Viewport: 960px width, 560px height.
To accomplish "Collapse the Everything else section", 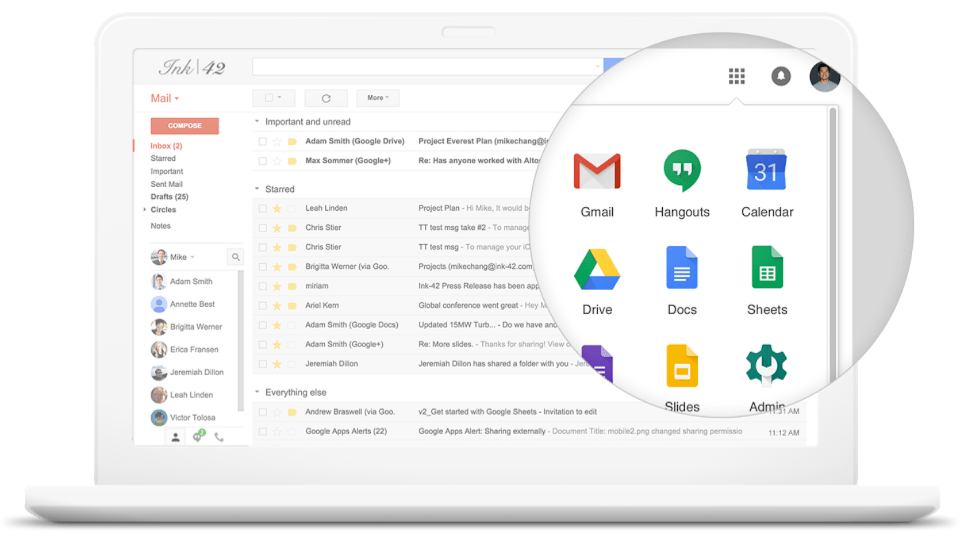I will click(x=257, y=392).
